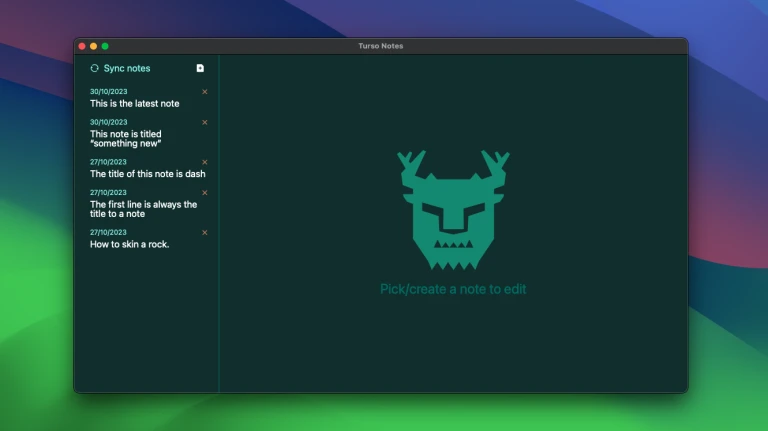768x431 pixels.
Task: Click the 27/10/2023 date above "The title of this note is dash"
Action: coord(108,162)
